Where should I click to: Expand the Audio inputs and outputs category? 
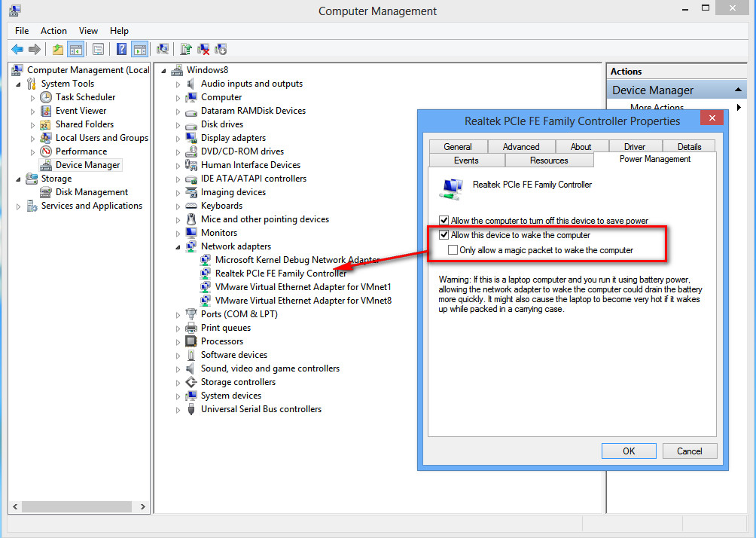pyautogui.click(x=178, y=84)
